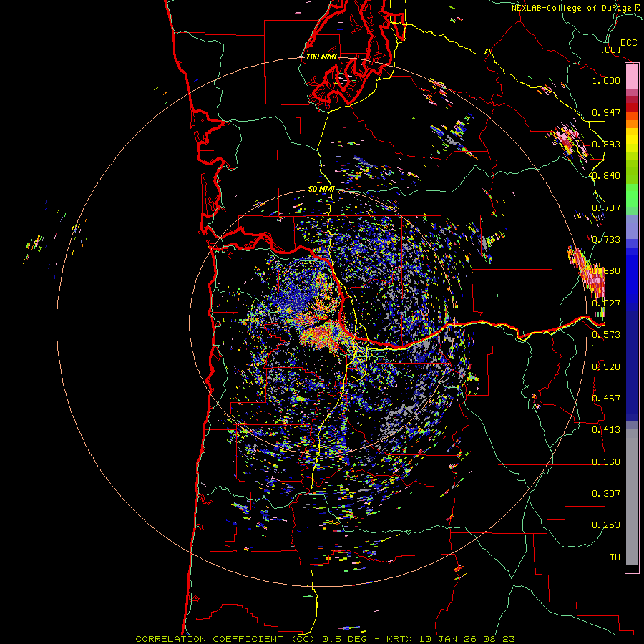Screen dimensions: 644x644
Task: Click the 08:23 timestamp in the caption
Action: (499, 639)
